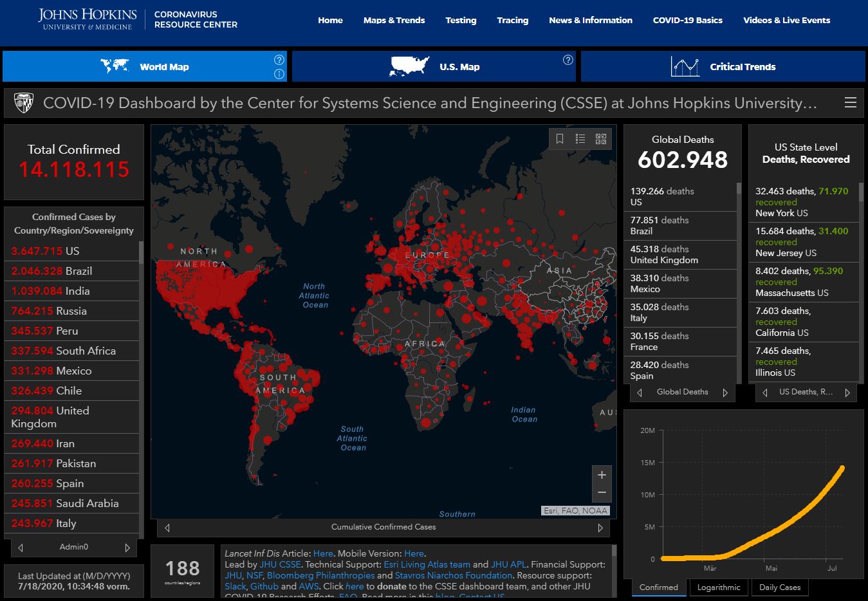Image resolution: width=868 pixels, height=601 pixels.
Task: Open the AWS link
Action: [x=309, y=586]
